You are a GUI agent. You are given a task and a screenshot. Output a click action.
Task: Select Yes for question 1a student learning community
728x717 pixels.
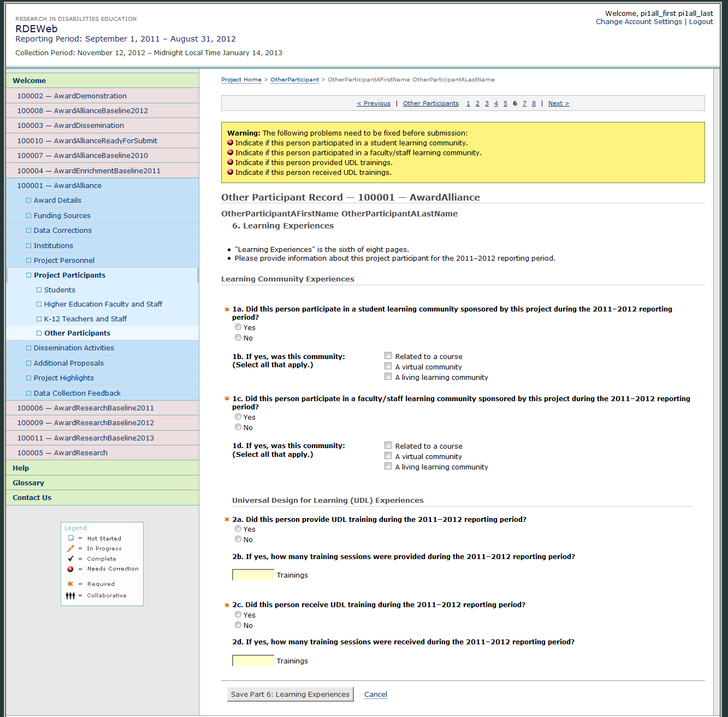tap(238, 327)
